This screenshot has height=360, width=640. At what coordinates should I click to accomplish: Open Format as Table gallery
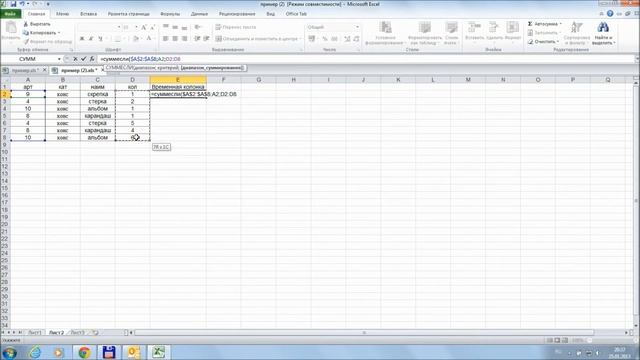coord(425,33)
